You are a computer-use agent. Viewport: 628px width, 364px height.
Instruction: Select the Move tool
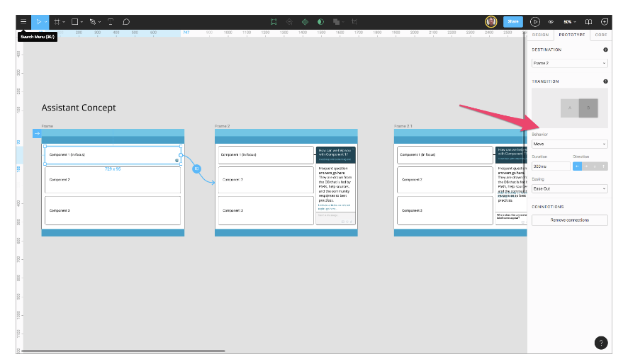click(x=39, y=22)
